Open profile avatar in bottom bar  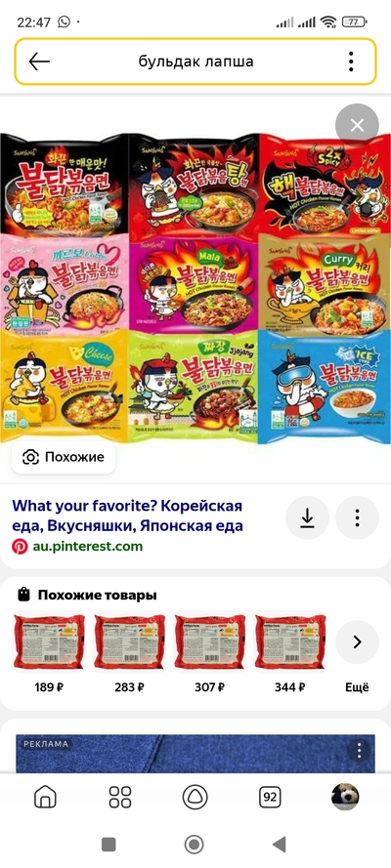click(345, 797)
